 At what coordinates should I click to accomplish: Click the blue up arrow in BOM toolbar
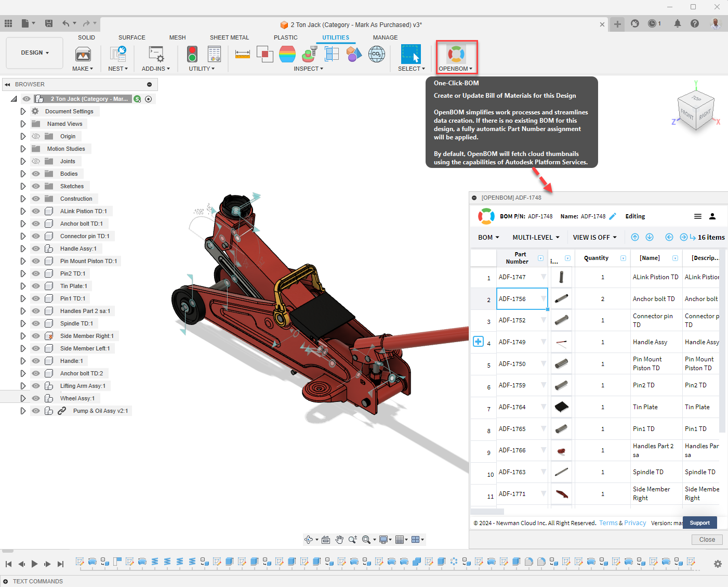point(635,237)
